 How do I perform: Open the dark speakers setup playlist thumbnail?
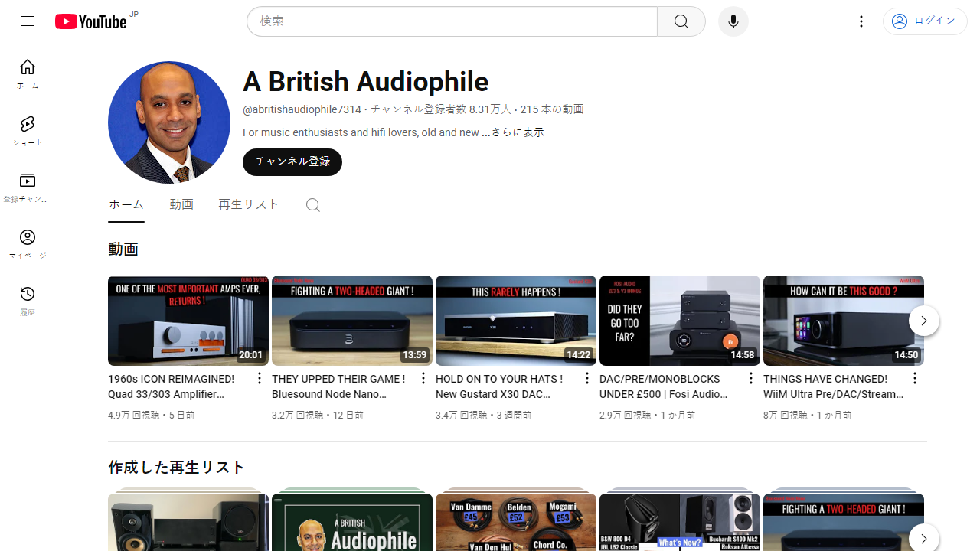(x=188, y=522)
